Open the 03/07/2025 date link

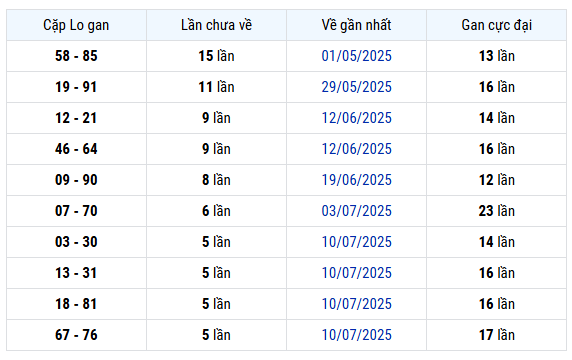tap(356, 211)
